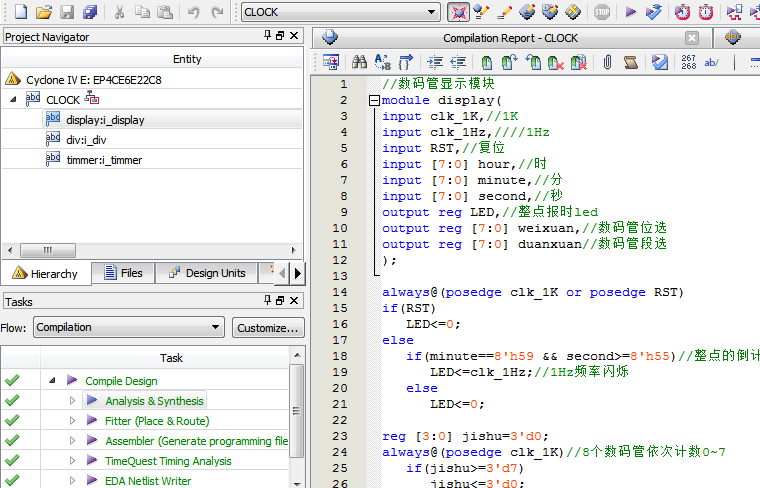This screenshot has height=488, width=760.
Task: Close the Compilation Report - CLOCK tab
Action: coord(691,38)
